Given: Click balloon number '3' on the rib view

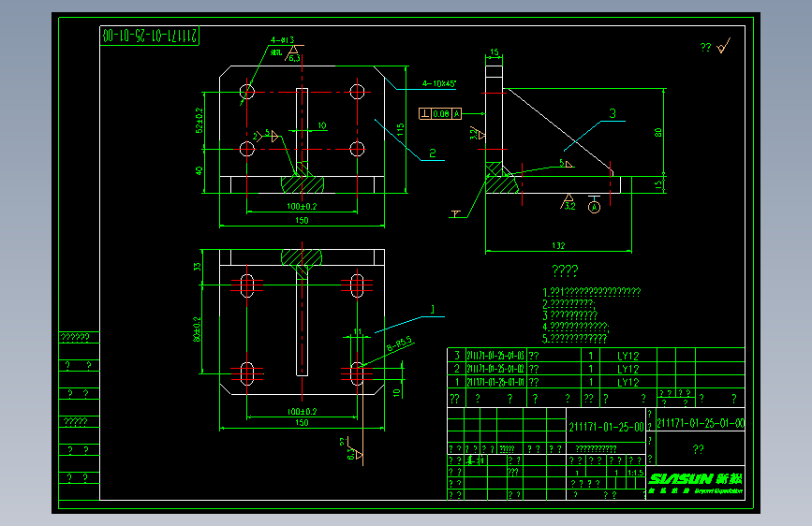Looking at the screenshot, I should pos(613,113).
